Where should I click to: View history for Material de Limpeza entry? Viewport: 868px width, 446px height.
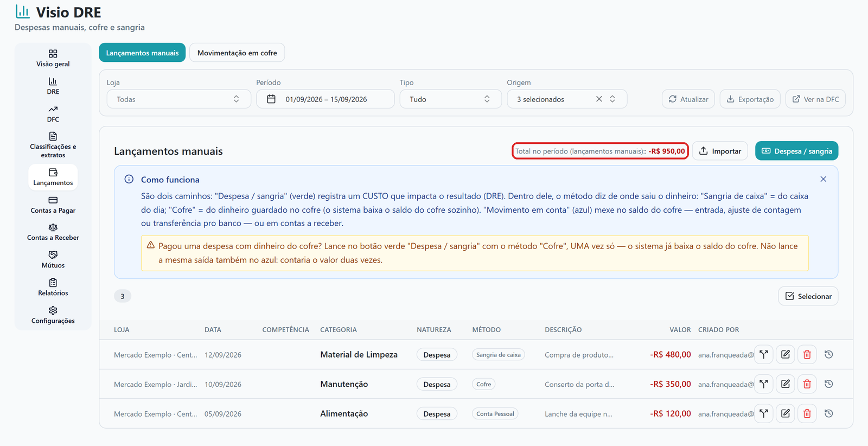point(828,355)
